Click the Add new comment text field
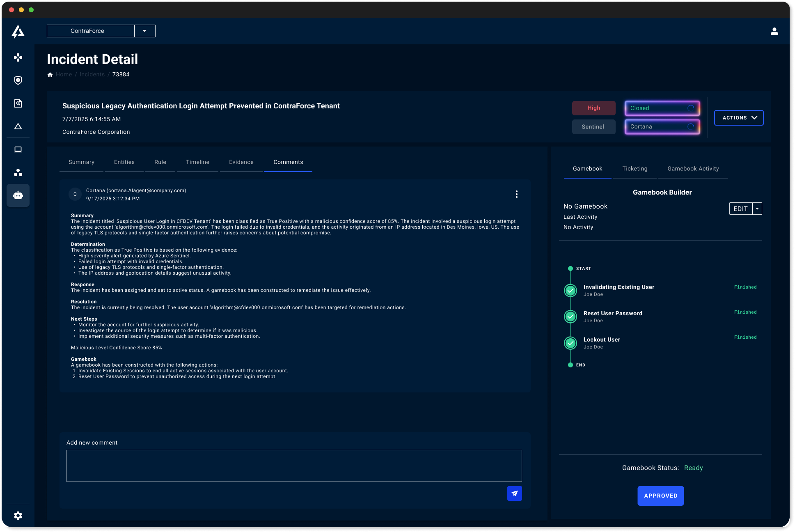 point(294,465)
